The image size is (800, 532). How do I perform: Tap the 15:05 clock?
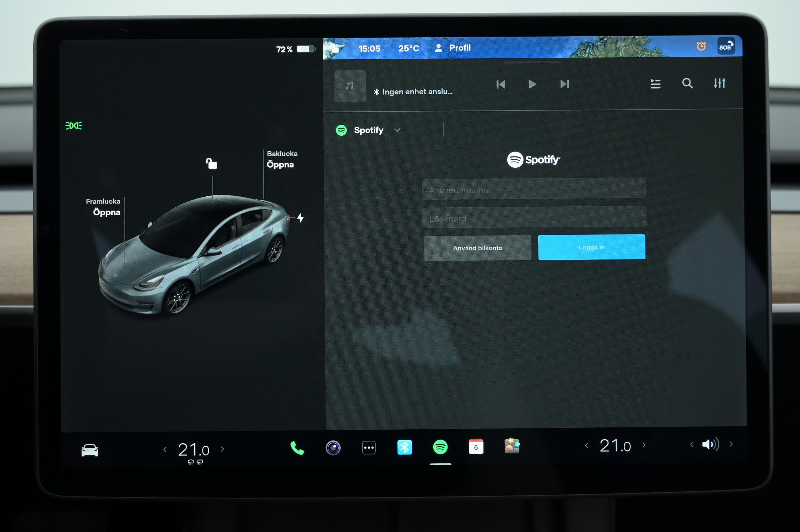pos(369,49)
